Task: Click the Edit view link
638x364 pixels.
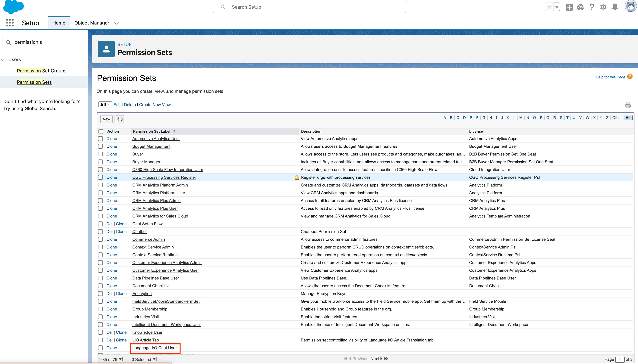Action: pyautogui.click(x=117, y=105)
